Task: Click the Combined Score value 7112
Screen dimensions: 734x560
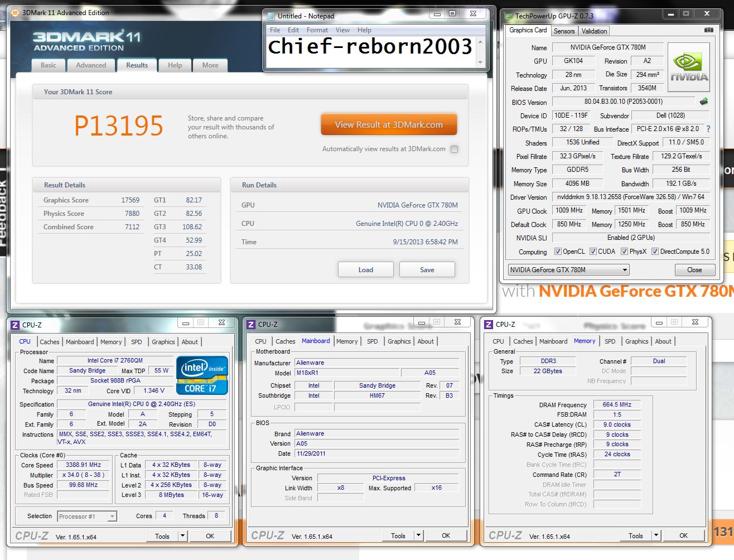Action: [x=132, y=227]
